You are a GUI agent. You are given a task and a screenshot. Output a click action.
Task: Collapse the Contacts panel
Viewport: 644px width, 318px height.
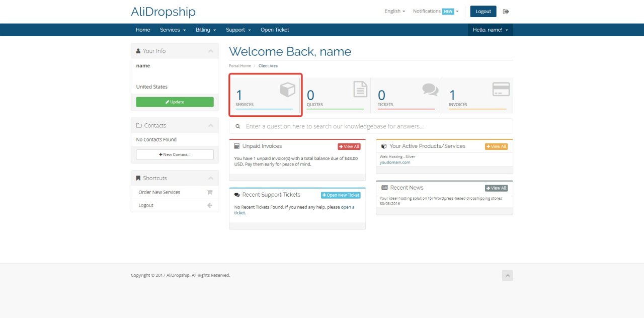tap(210, 126)
